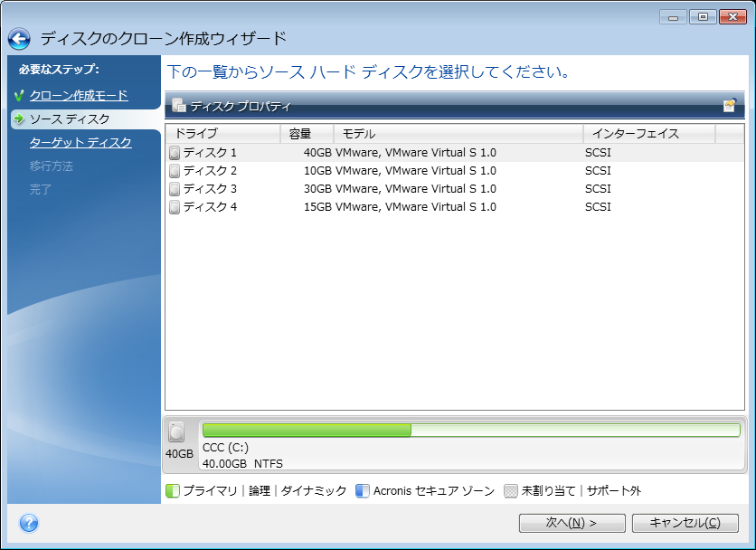Close the clone wizard window
Image resolution: width=756 pixels, height=550 pixels.
click(732, 17)
